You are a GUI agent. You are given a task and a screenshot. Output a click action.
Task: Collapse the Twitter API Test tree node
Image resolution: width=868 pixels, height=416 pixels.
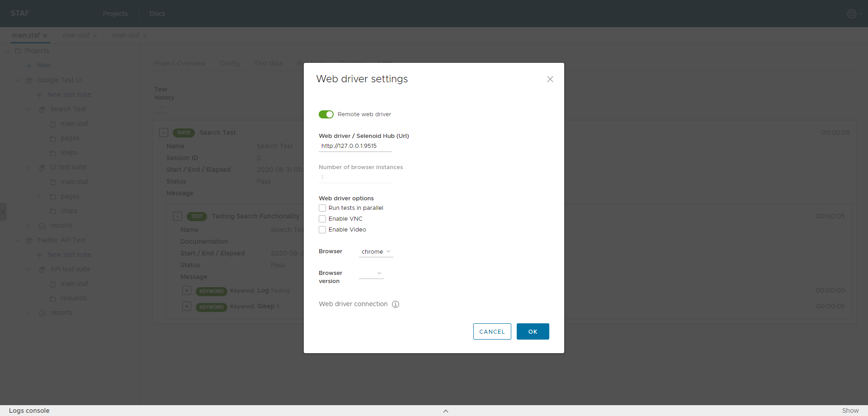point(18,240)
